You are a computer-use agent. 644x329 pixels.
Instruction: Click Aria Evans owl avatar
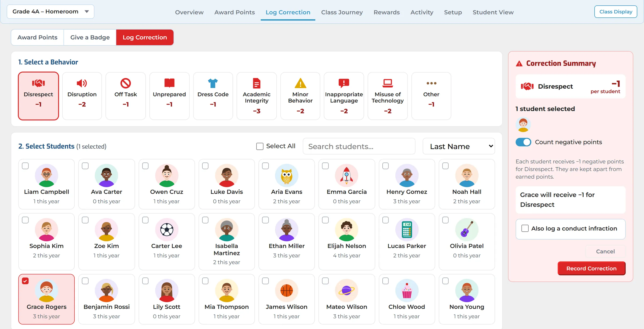tap(287, 176)
